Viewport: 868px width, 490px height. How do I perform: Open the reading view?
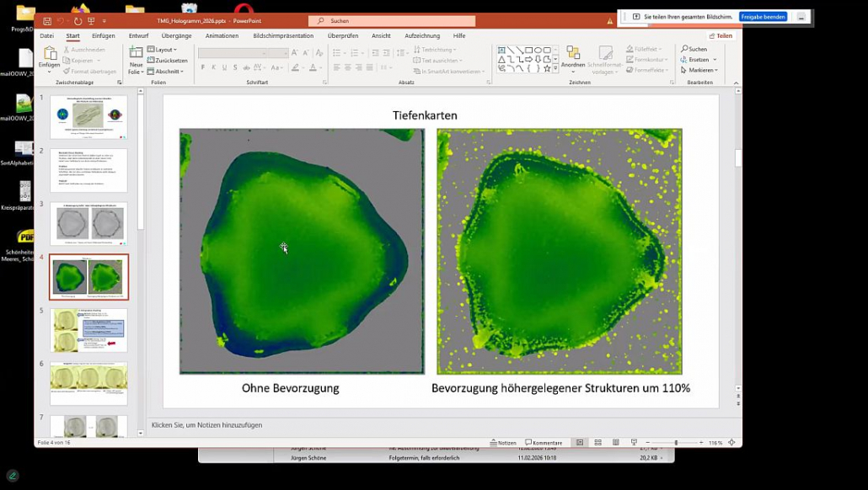coord(615,442)
